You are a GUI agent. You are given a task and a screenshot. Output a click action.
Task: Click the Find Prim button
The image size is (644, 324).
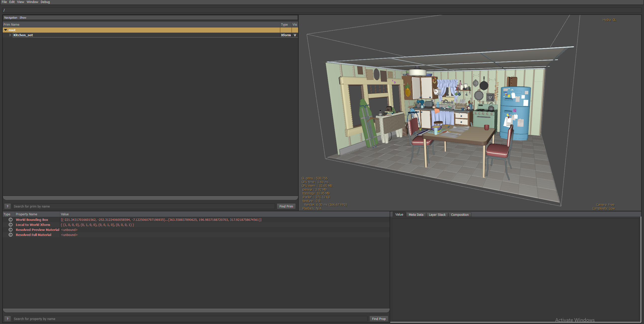click(x=286, y=206)
